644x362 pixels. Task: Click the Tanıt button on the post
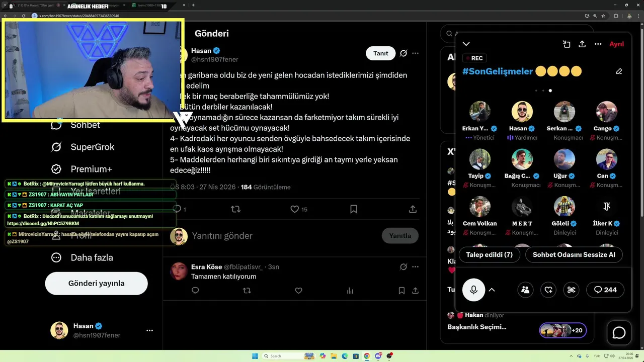coord(381,53)
